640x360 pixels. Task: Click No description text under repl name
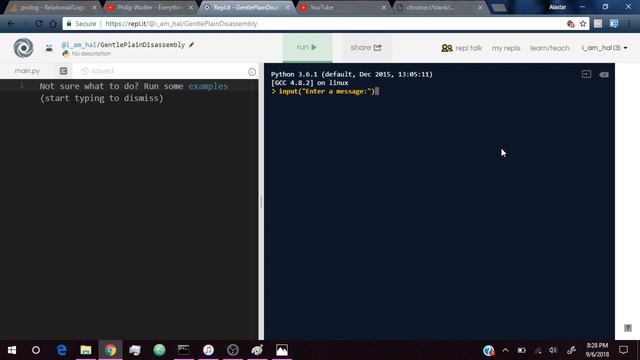pos(91,54)
